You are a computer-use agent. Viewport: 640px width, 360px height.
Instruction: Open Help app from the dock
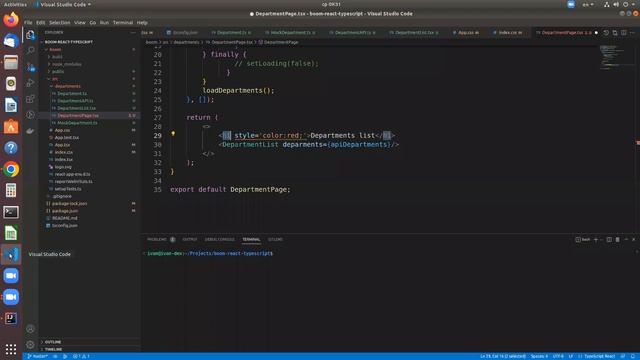click(11, 148)
